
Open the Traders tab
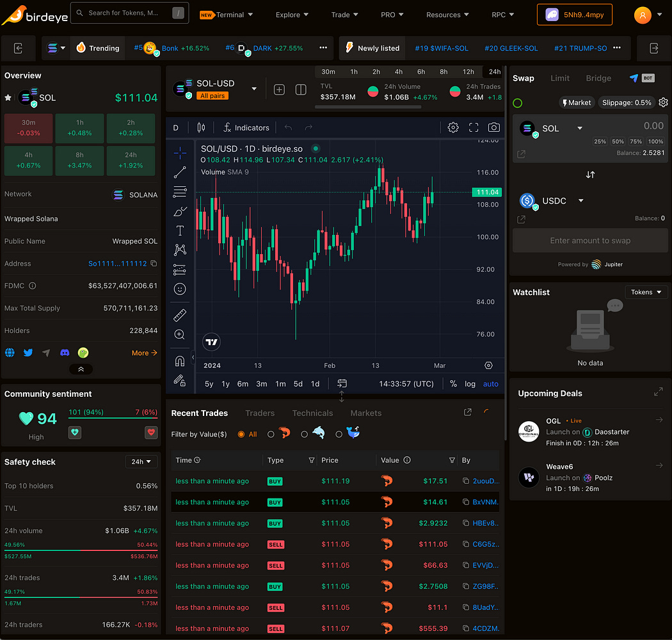tap(260, 413)
